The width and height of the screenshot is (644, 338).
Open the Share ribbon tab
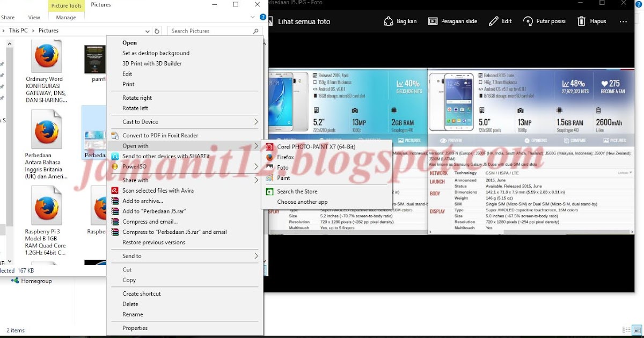pyautogui.click(x=8, y=18)
